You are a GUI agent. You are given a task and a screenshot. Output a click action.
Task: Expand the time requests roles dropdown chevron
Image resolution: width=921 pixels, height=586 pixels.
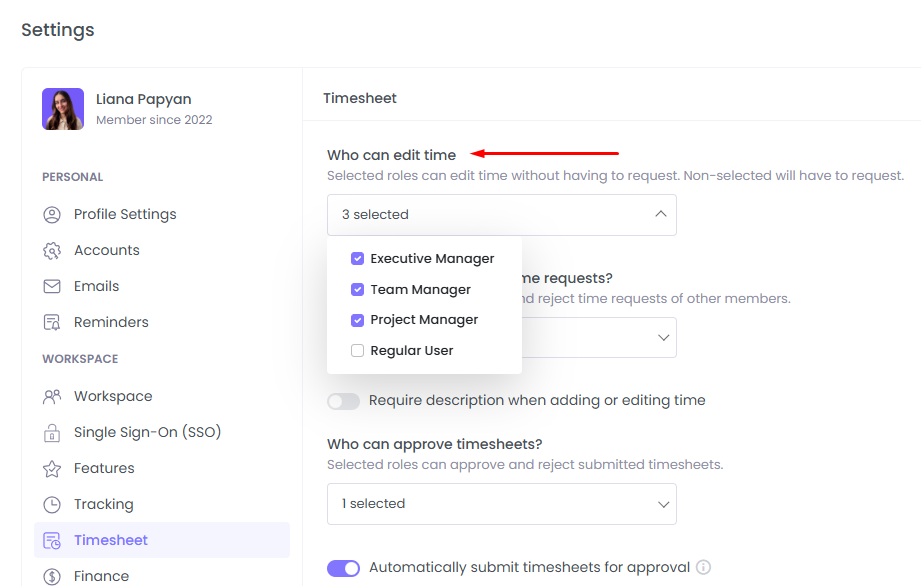pos(662,338)
